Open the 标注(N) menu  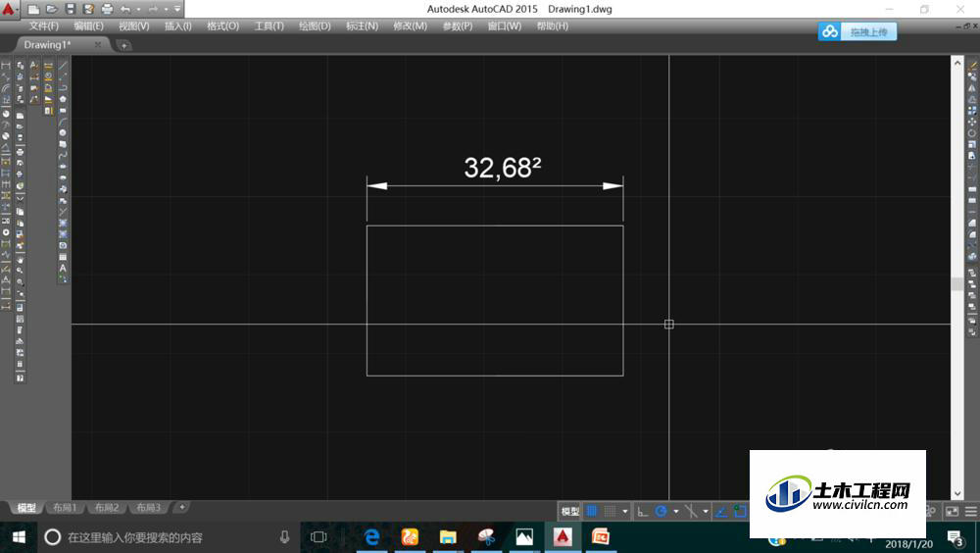coord(362,25)
